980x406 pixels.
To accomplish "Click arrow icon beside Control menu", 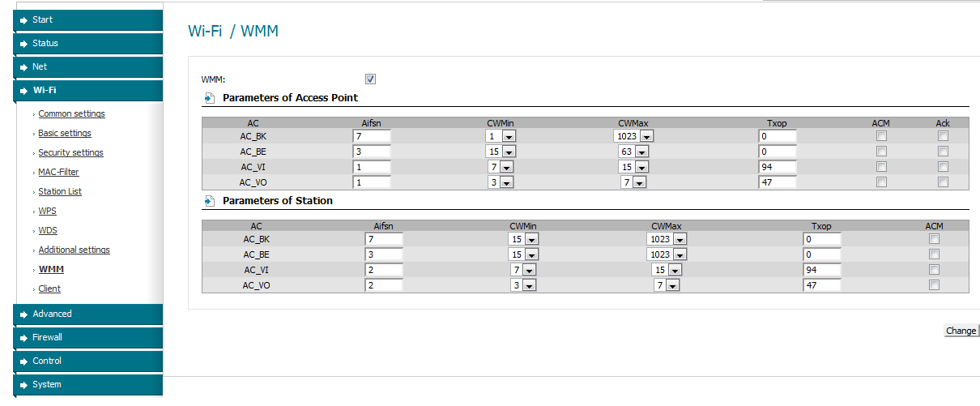I will (x=23, y=361).
